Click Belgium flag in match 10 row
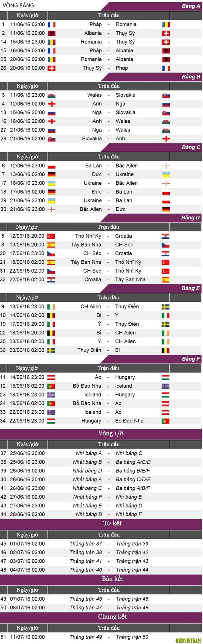203x644 pixels. pos(51,316)
